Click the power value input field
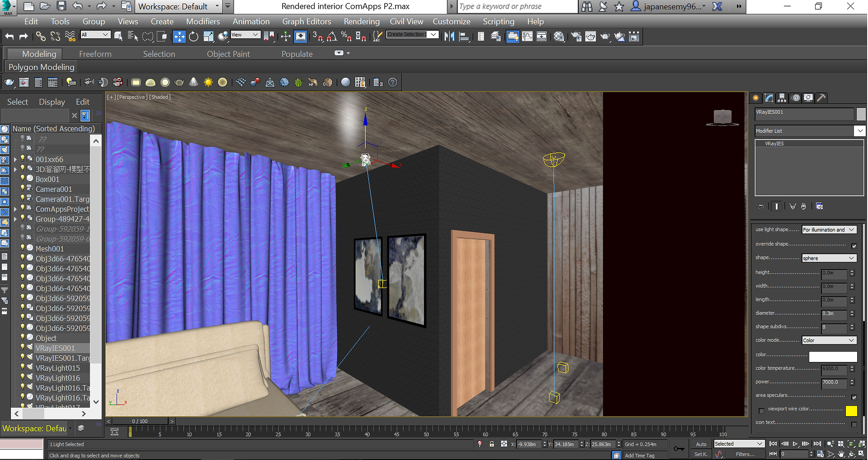 [x=834, y=382]
